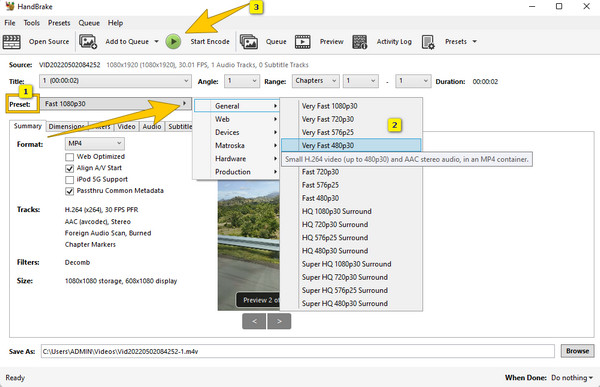Screen dimensions: 600x387
Task: Choose Very Fast 480p30 preset
Action: coord(351,145)
